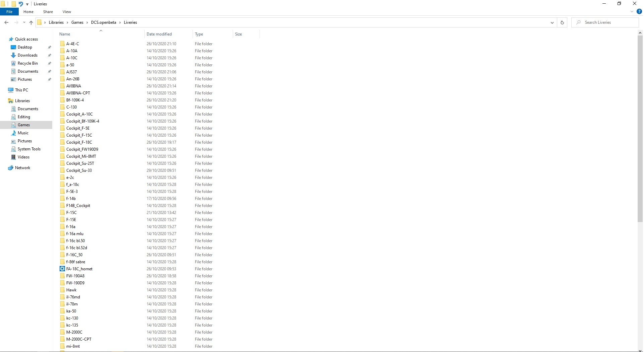Viewport: 644px width, 352px height.
Task: Open the File menu tab
Action: [9, 12]
